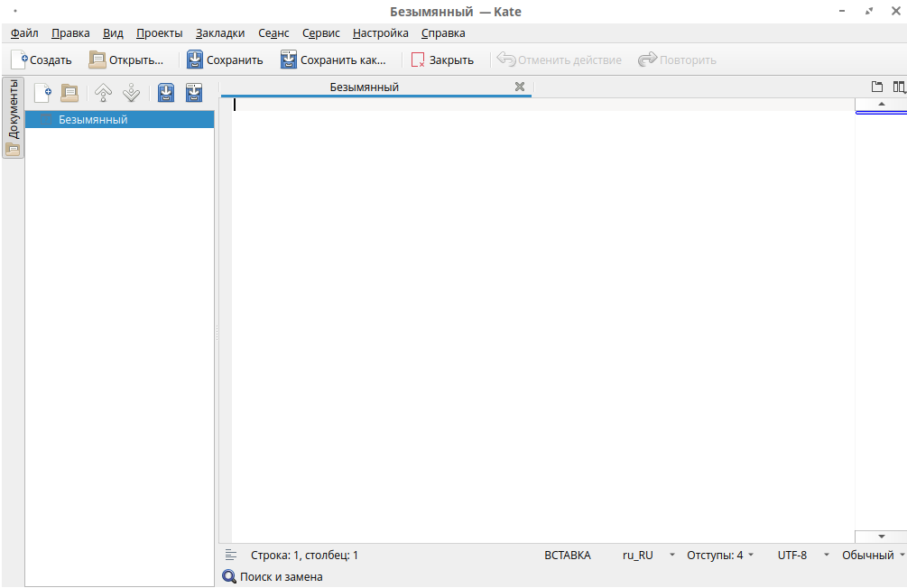Click the next document down arrow icon
Viewport: 907px width, 588px height.
pos(131,92)
